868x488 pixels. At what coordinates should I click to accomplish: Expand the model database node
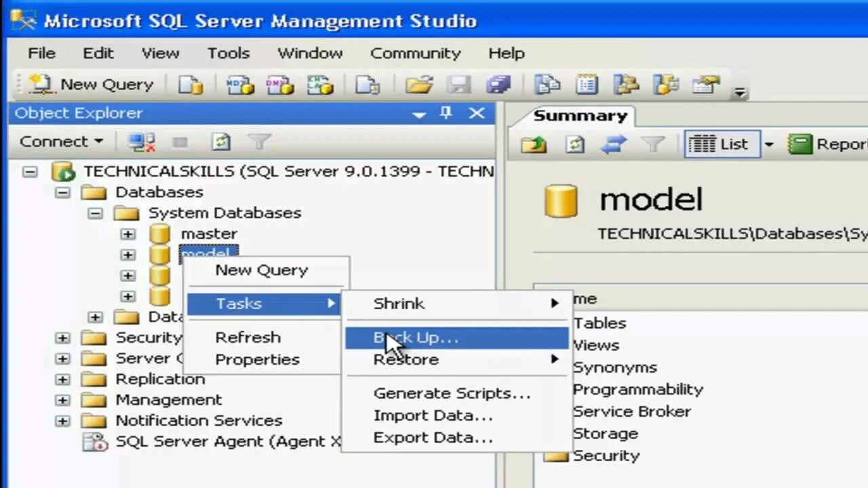point(127,255)
